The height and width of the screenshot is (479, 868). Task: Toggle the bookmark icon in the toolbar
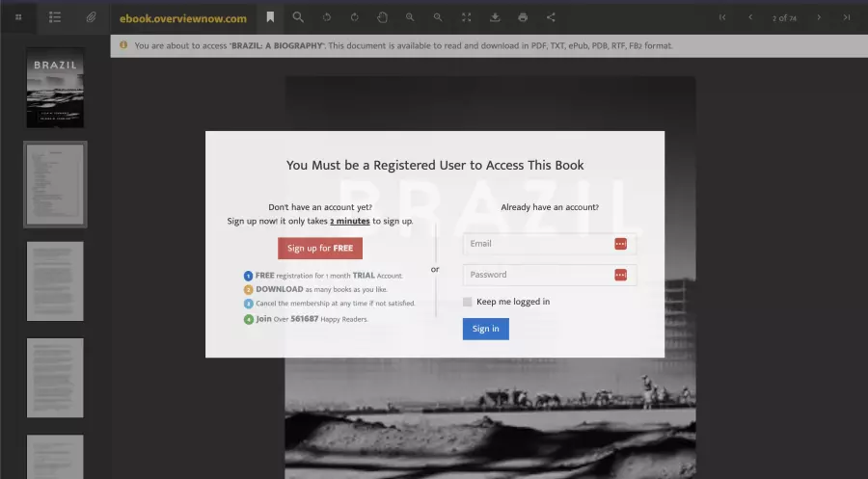click(x=270, y=17)
